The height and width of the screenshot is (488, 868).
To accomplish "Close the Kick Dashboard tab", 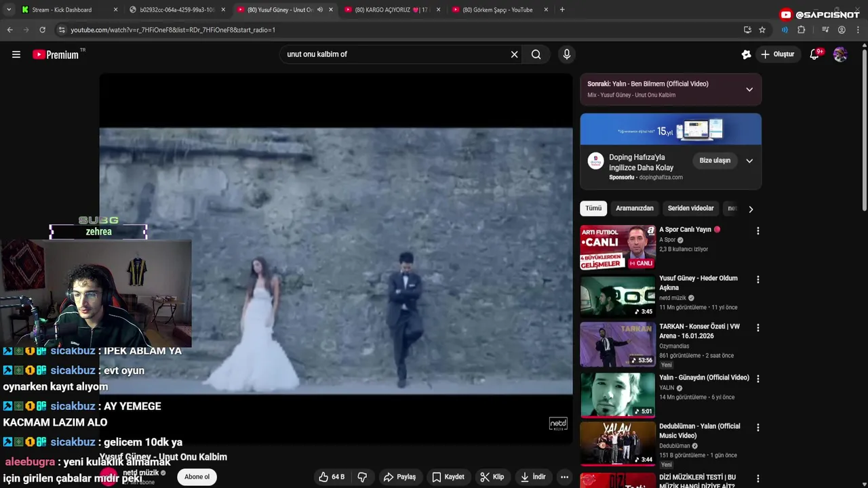I will pos(115,9).
